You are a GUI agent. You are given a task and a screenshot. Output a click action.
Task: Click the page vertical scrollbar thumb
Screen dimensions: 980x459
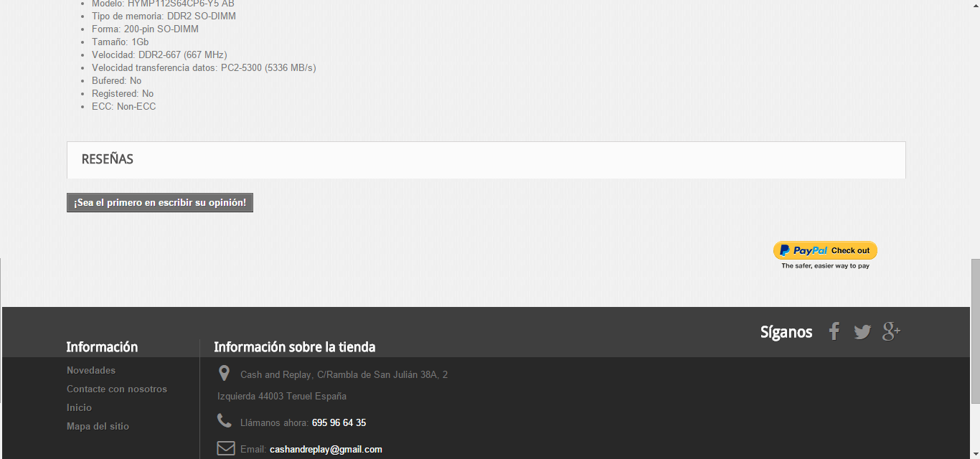[x=975, y=331]
